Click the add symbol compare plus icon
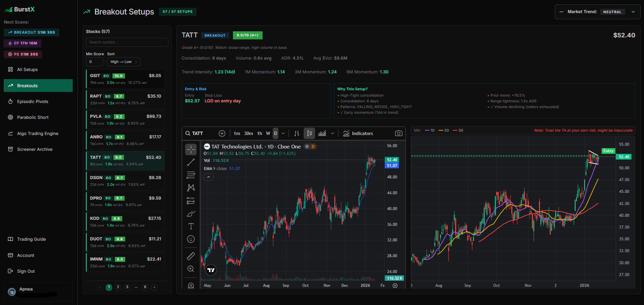 click(x=222, y=133)
